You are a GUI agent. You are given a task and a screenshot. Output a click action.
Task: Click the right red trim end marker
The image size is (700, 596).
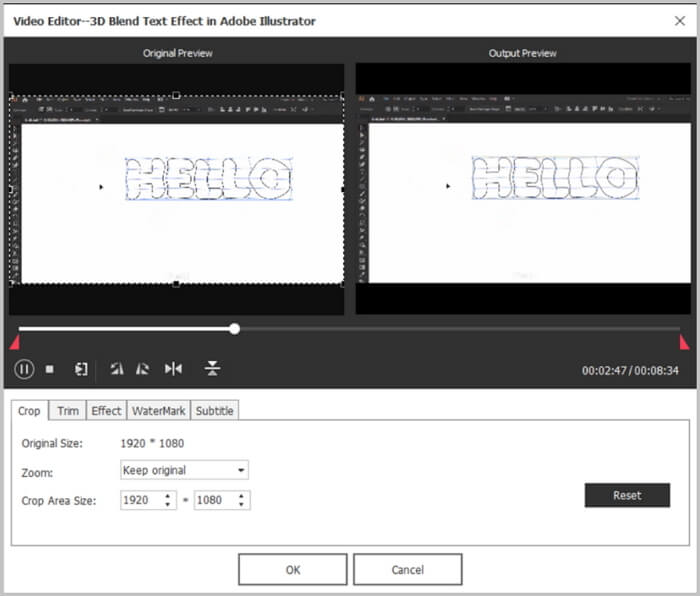tap(684, 343)
